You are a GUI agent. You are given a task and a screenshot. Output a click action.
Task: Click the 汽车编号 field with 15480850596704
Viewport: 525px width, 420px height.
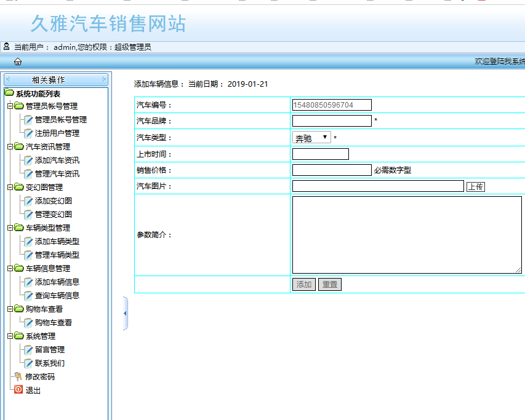coord(332,105)
